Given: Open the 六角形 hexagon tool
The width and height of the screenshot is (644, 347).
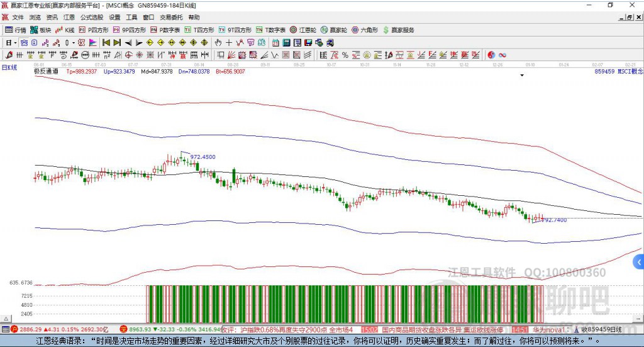Looking at the screenshot, I should pos(365,30).
